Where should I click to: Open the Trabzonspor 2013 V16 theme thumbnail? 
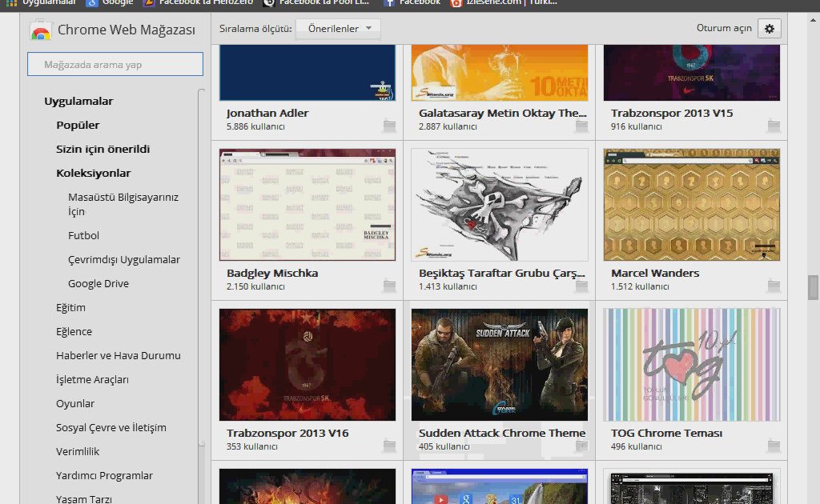point(307,365)
